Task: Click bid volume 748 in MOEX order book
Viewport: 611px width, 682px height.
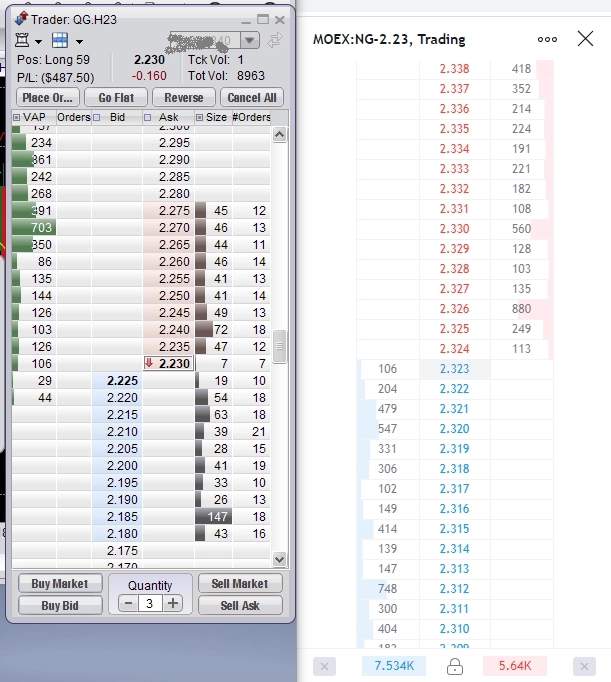Action: (x=387, y=589)
